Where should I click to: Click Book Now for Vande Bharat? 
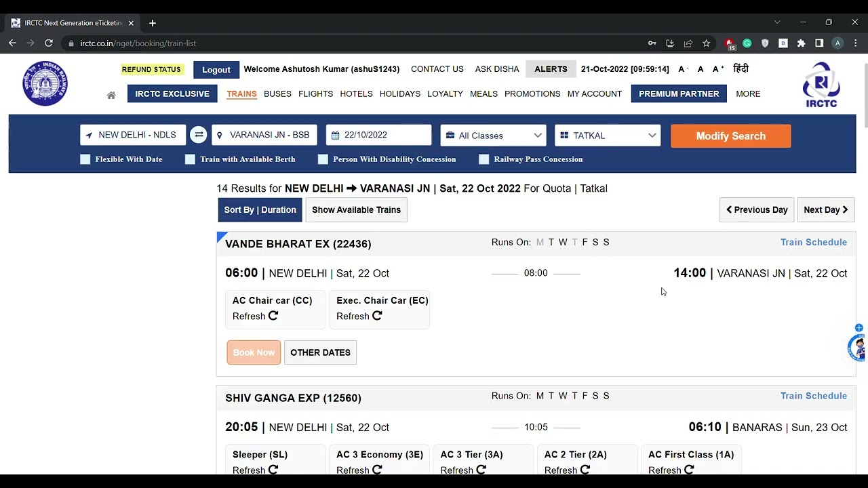click(254, 352)
